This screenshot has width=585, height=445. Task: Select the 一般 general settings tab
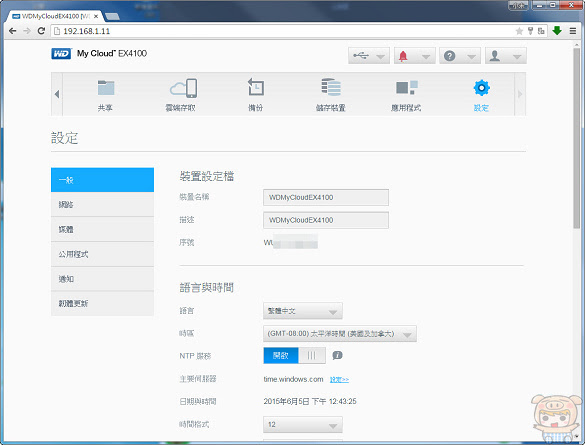(x=102, y=180)
